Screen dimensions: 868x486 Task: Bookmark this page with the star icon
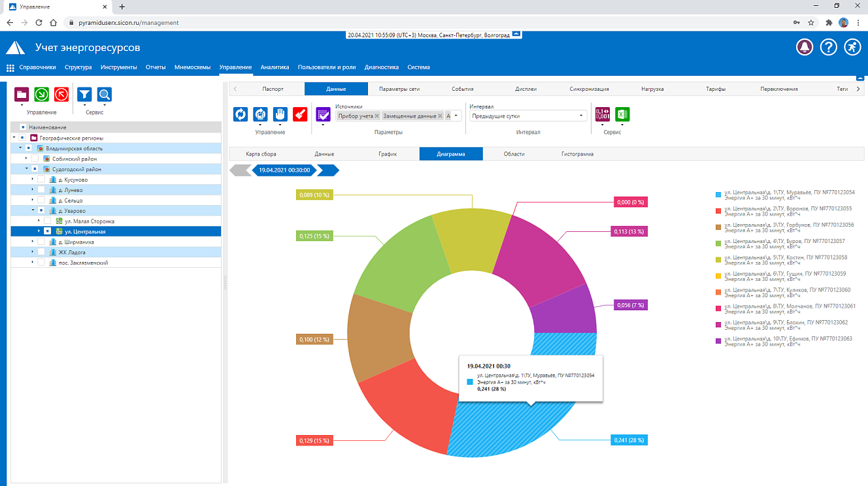[810, 22]
